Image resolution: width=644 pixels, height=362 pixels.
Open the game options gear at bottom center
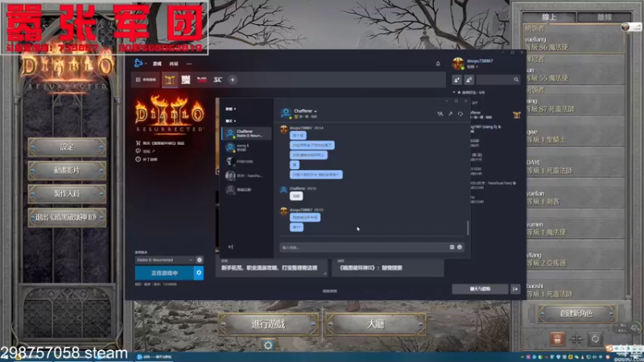click(x=268, y=345)
